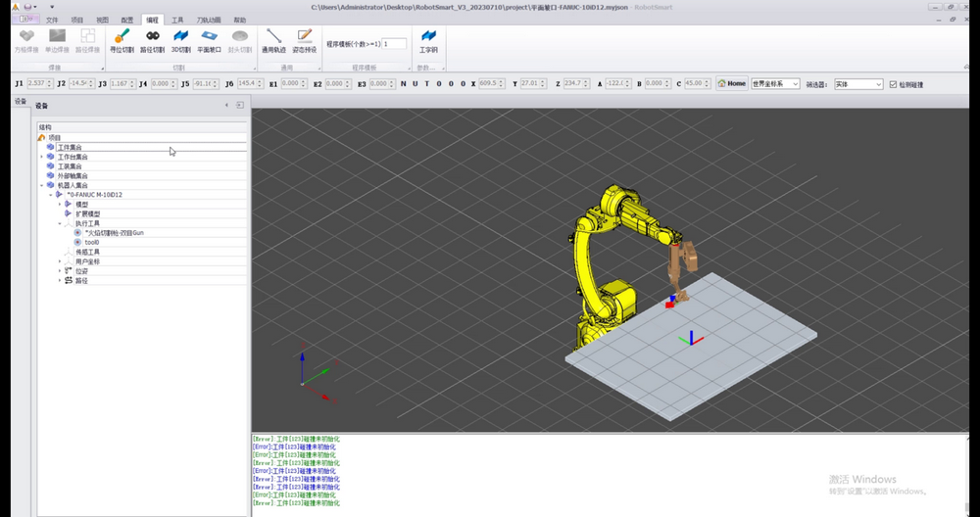Open the 3D切割 tool
The image size is (980, 517).
point(181,36)
